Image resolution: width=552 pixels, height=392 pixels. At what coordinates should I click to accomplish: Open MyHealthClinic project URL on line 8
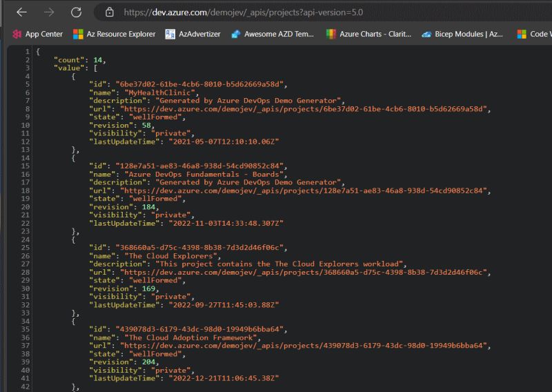click(303, 109)
